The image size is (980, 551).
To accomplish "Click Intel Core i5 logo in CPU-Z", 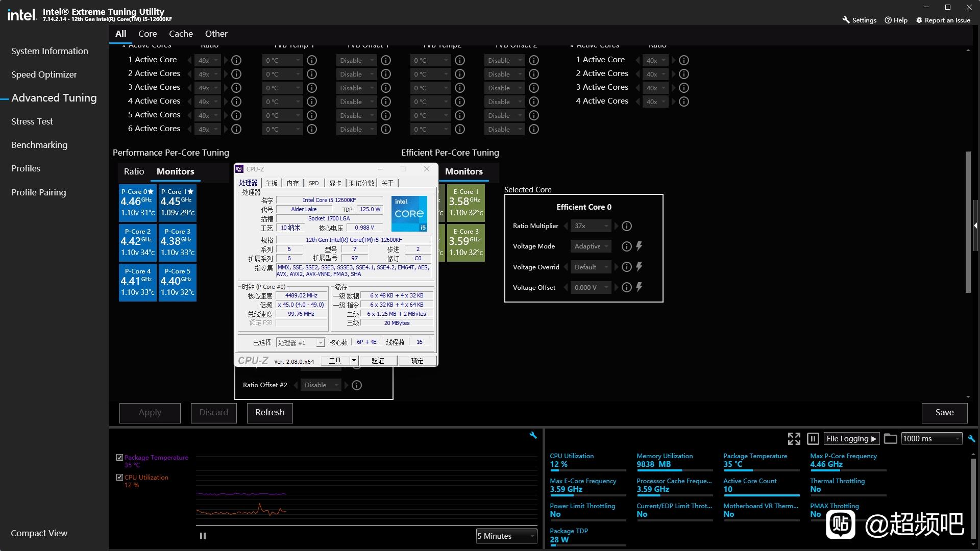I will pyautogui.click(x=409, y=214).
